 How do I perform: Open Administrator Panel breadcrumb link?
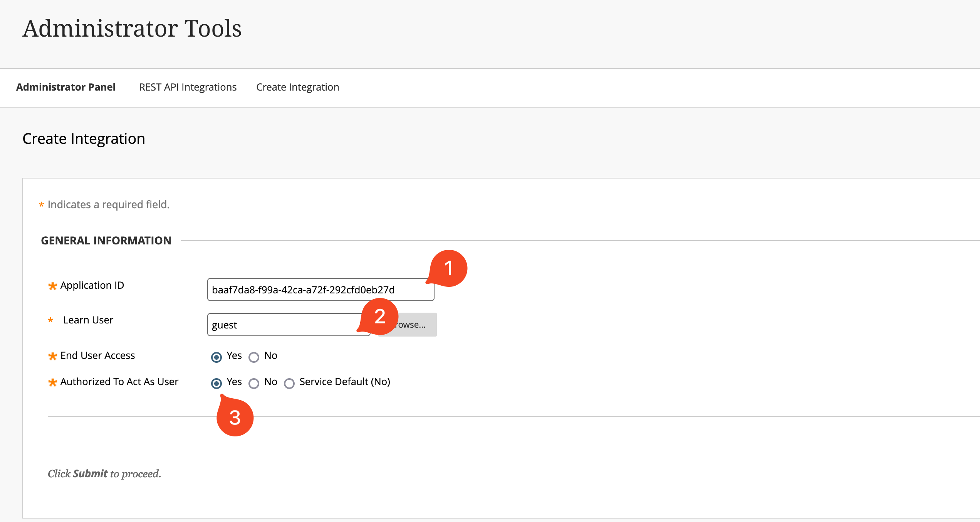[x=65, y=87]
